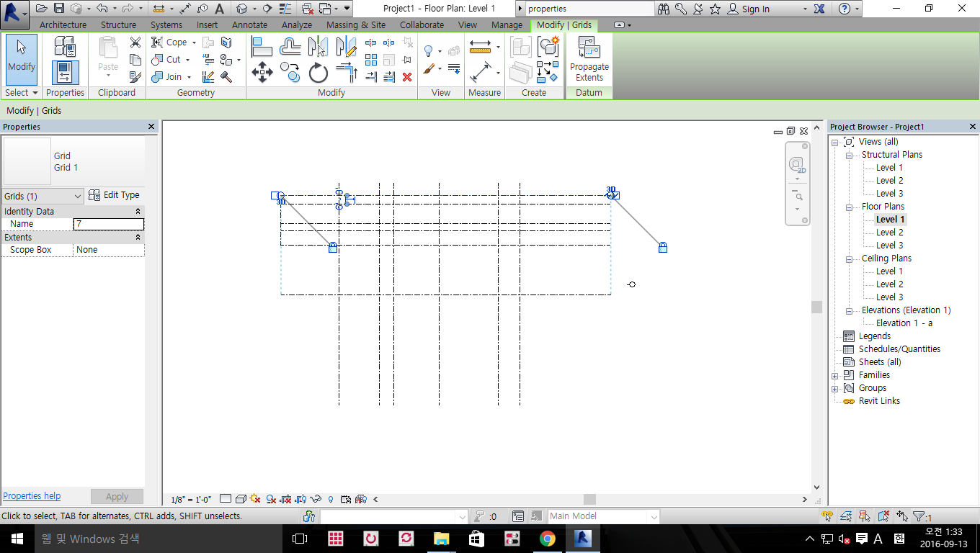Image resolution: width=980 pixels, height=553 pixels.
Task: Open the Massing & Site tab
Action: (356, 24)
